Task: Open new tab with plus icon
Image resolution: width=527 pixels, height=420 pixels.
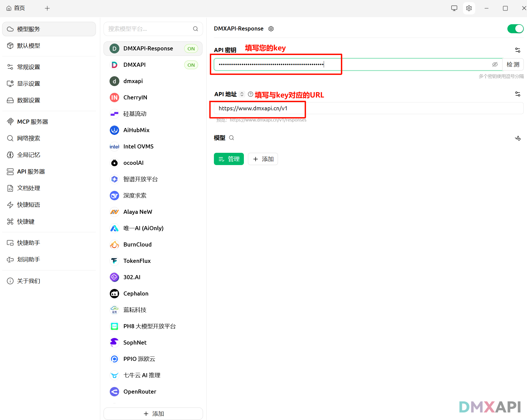Action: click(x=47, y=8)
